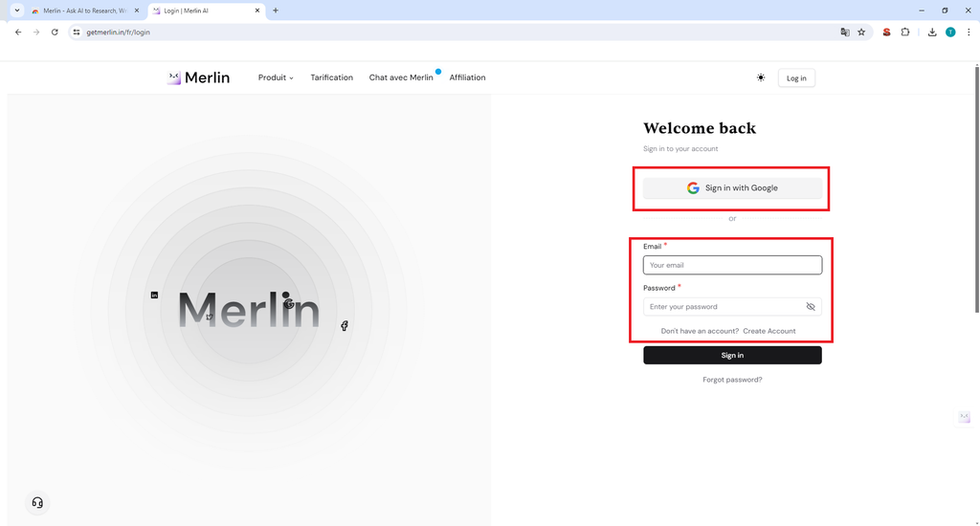Bookmark this page with star icon
This screenshot has height=526, width=980.
(x=861, y=32)
